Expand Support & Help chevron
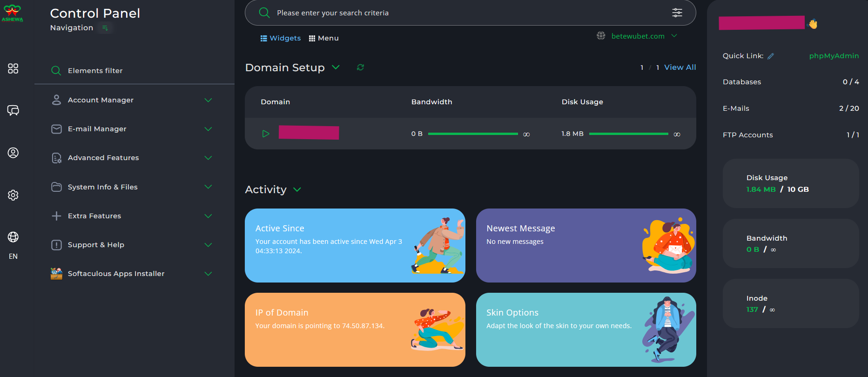This screenshot has width=868, height=377. coord(208,245)
